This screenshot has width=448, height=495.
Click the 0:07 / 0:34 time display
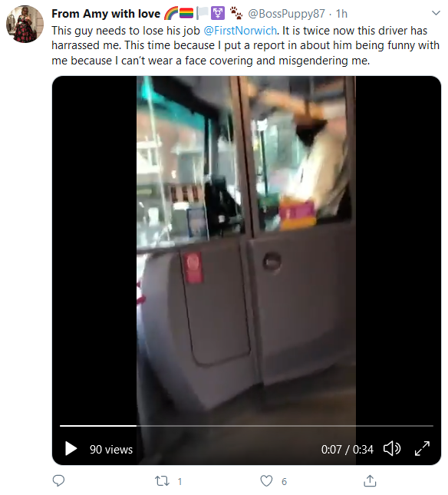[347, 449]
